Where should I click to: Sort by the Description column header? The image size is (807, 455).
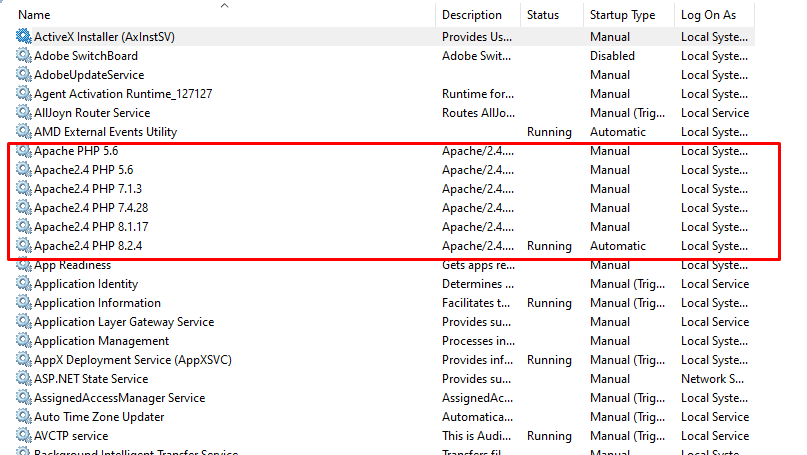[x=472, y=15]
